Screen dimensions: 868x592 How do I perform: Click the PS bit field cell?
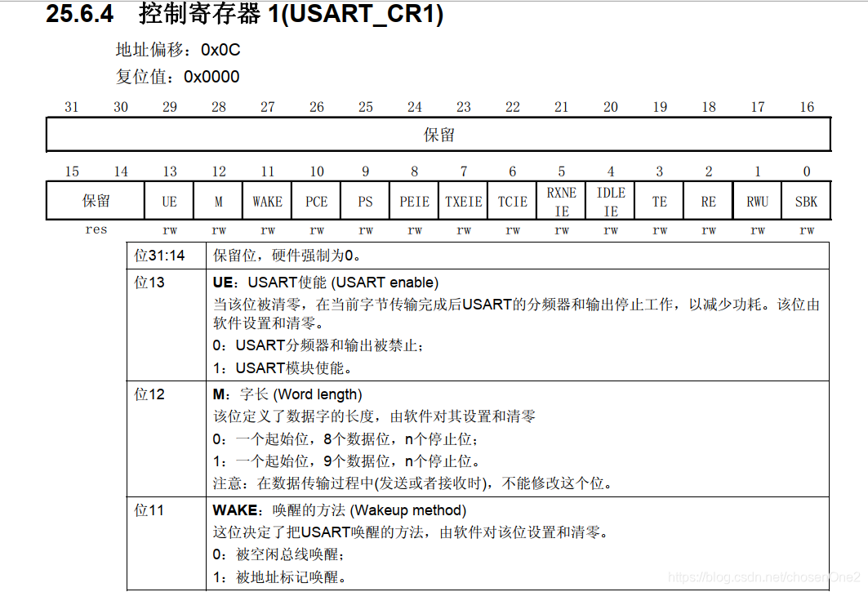[x=365, y=201]
